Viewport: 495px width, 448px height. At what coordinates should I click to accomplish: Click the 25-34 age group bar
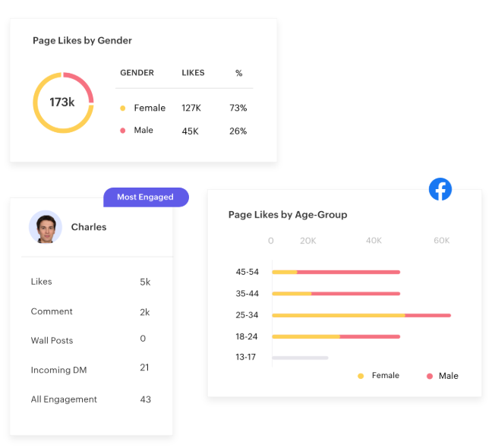click(361, 315)
